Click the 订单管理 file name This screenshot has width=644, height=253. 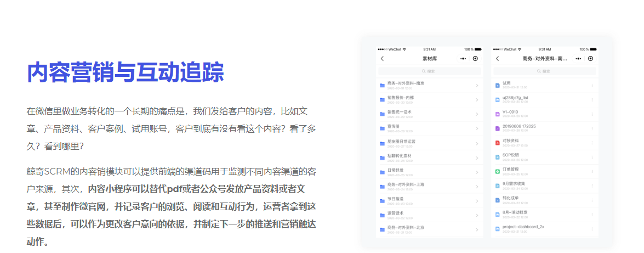click(510, 169)
